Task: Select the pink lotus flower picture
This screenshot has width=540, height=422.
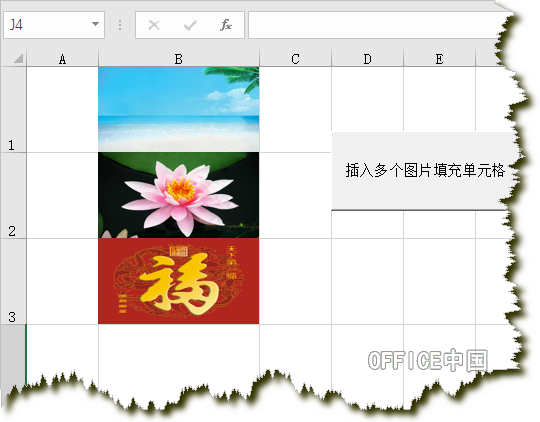Action: (x=179, y=195)
